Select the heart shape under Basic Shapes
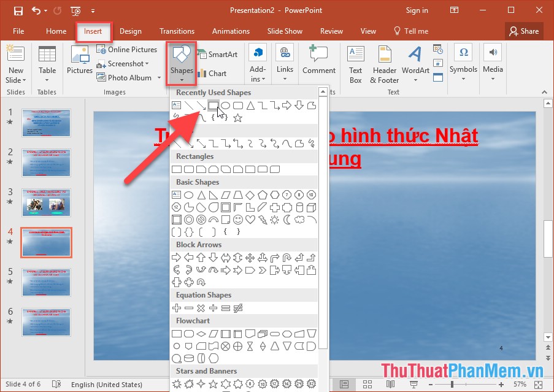This screenshot has width=554, height=392. coord(250,219)
